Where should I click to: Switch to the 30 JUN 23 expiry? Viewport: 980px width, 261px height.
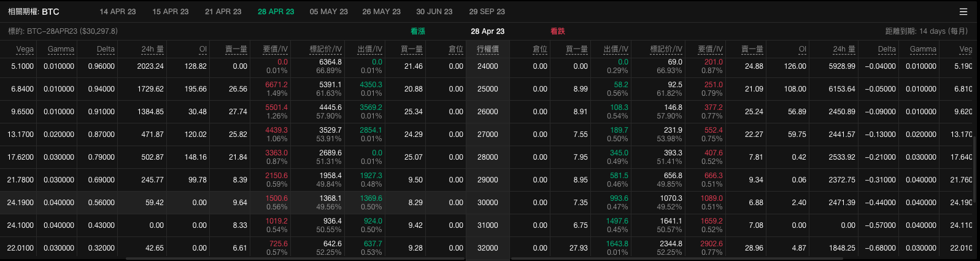tap(434, 12)
